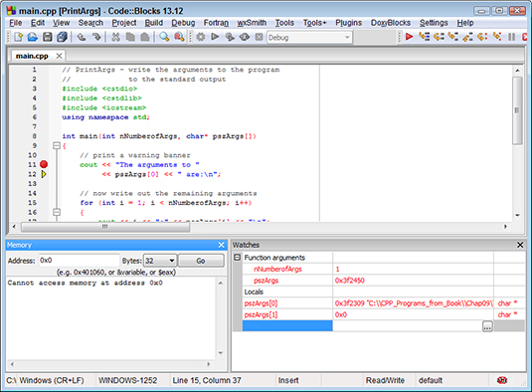Toggle the breakpoint on line 11
Screen dimensions: 532x392
pyautogui.click(x=44, y=164)
